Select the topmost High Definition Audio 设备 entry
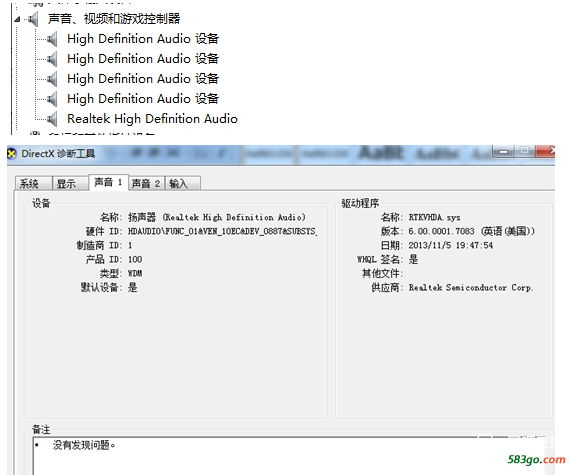The height and width of the screenshot is (475, 571). pos(143,39)
